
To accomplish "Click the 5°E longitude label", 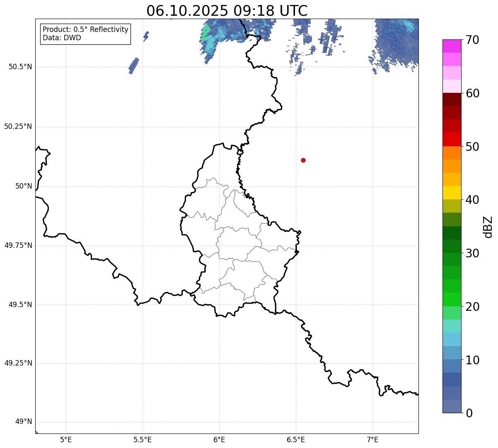I will [x=66, y=440].
